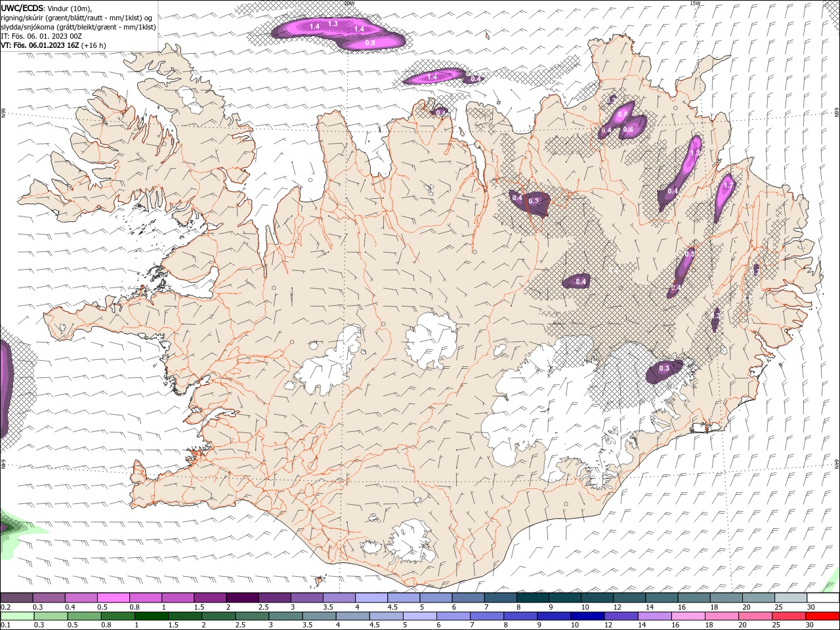Pick the pale pink swatch labeled 16 in lower row
This screenshot has height=630, width=840.
[688, 616]
